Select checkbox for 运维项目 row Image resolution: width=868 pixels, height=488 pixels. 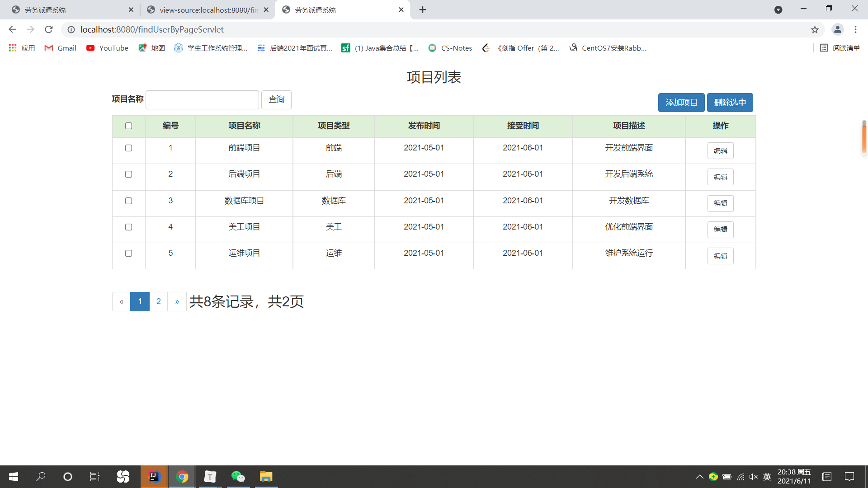128,253
